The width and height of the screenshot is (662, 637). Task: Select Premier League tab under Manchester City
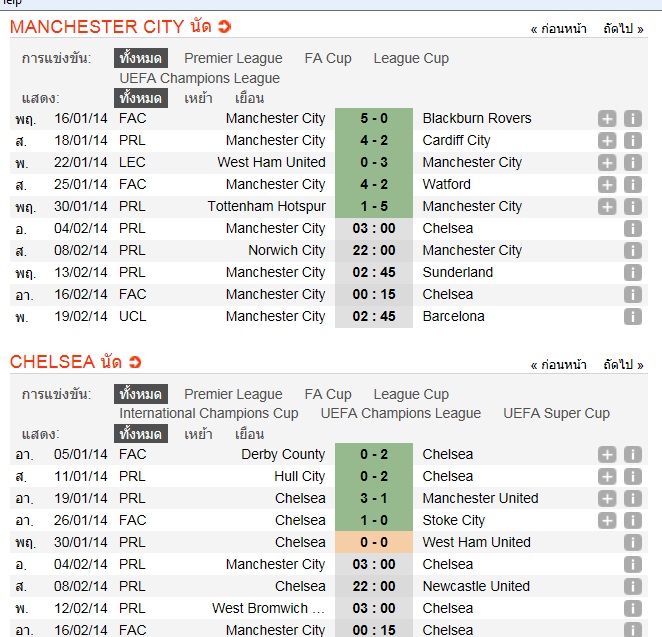click(x=233, y=58)
